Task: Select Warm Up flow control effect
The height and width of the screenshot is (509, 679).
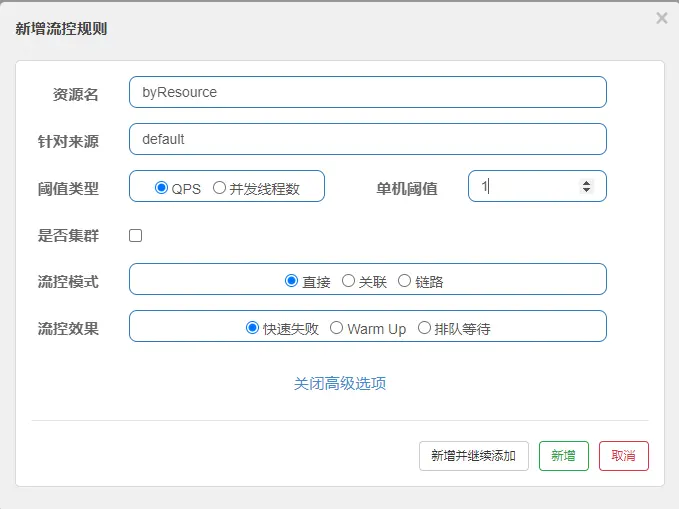Action: click(x=336, y=327)
